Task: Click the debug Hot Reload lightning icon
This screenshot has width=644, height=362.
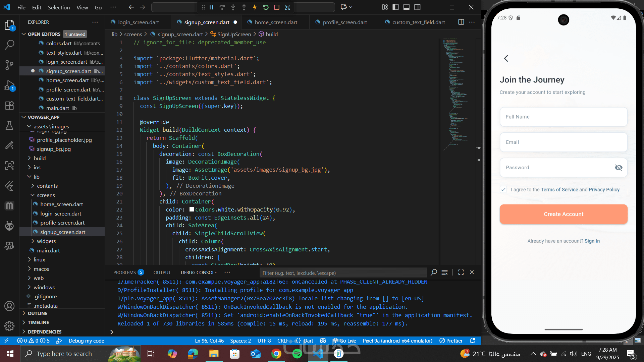Action: (255, 7)
